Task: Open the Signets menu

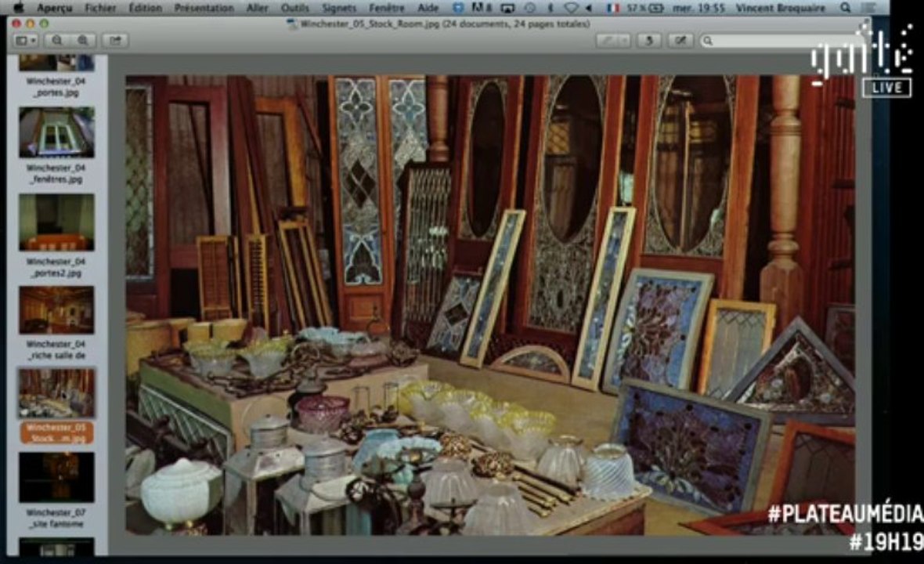Action: tap(339, 9)
